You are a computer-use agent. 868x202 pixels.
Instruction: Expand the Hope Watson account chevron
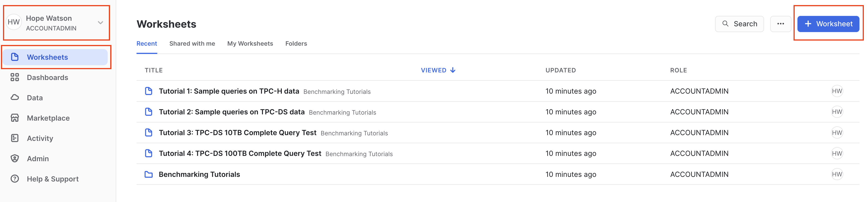[x=100, y=23]
